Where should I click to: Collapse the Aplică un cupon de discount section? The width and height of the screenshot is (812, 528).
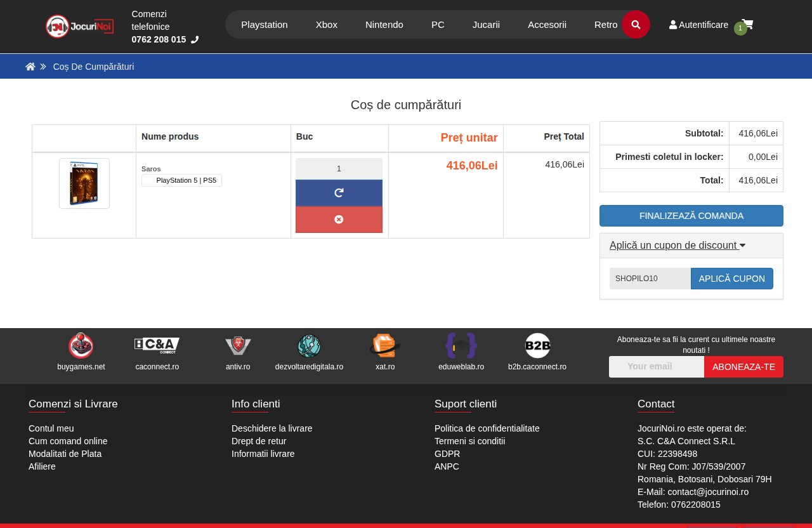(678, 246)
